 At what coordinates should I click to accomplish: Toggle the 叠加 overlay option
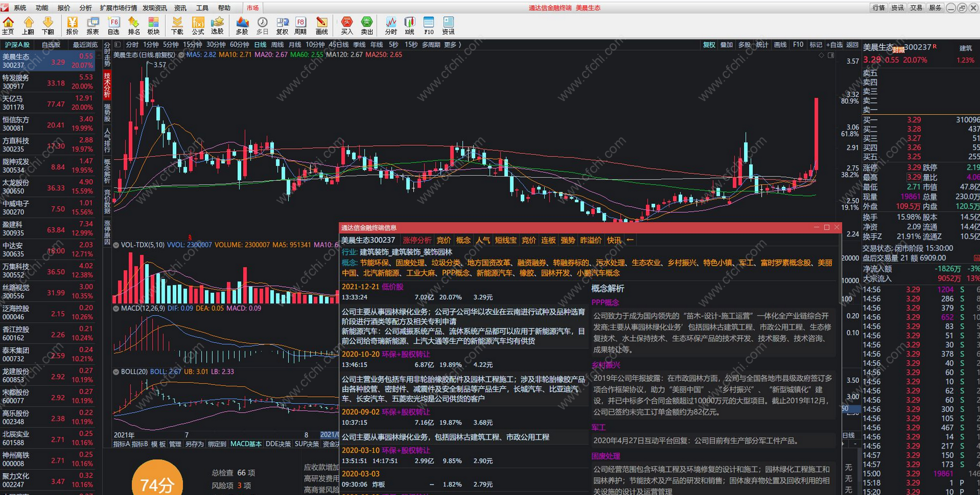pos(727,44)
